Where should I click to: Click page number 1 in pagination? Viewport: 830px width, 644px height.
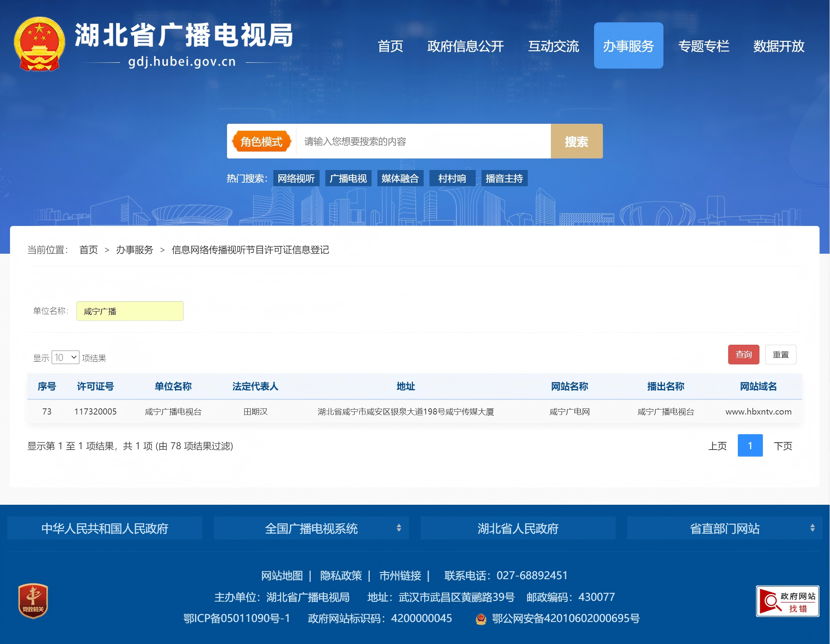coord(750,446)
